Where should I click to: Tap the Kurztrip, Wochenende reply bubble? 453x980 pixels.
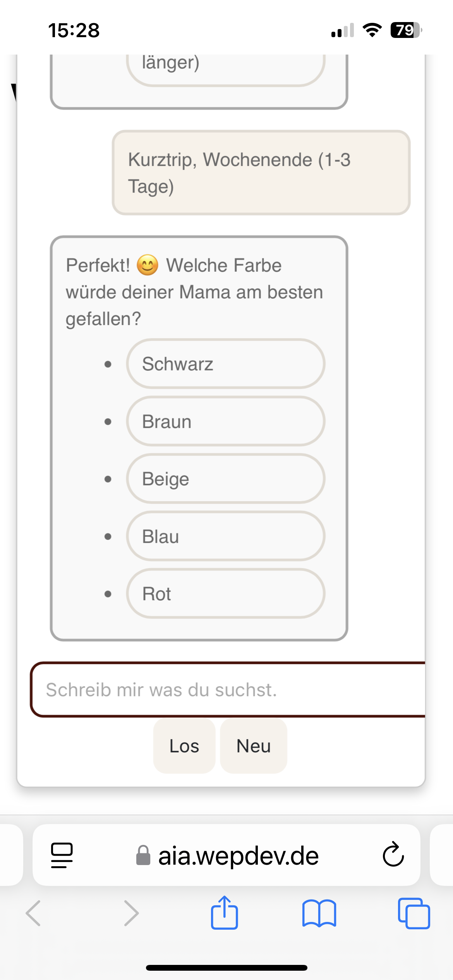(261, 173)
